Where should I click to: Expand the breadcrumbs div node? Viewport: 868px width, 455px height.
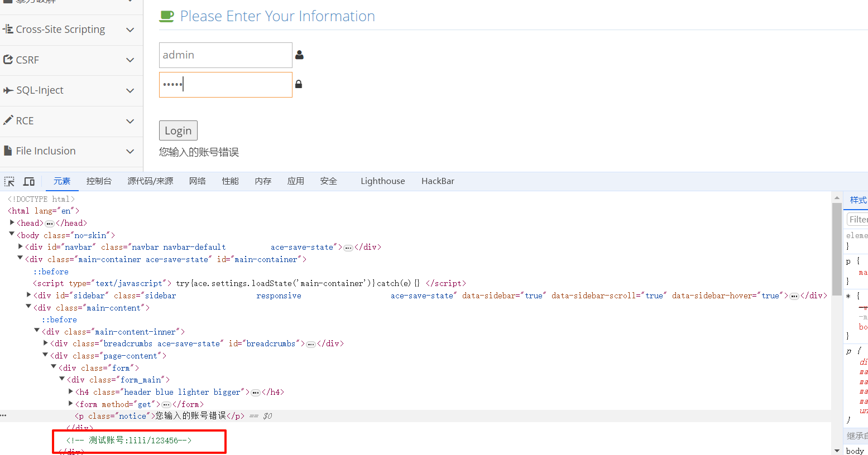(45, 343)
